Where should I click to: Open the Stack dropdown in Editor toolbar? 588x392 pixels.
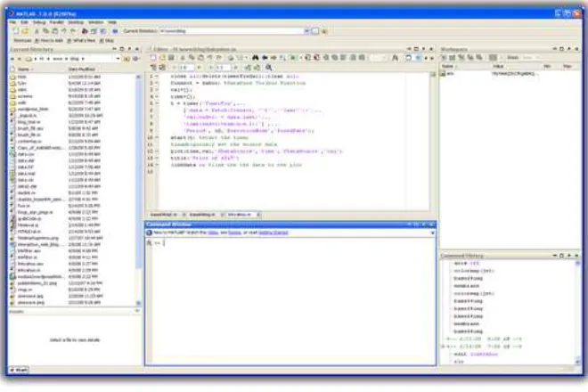coord(378,58)
